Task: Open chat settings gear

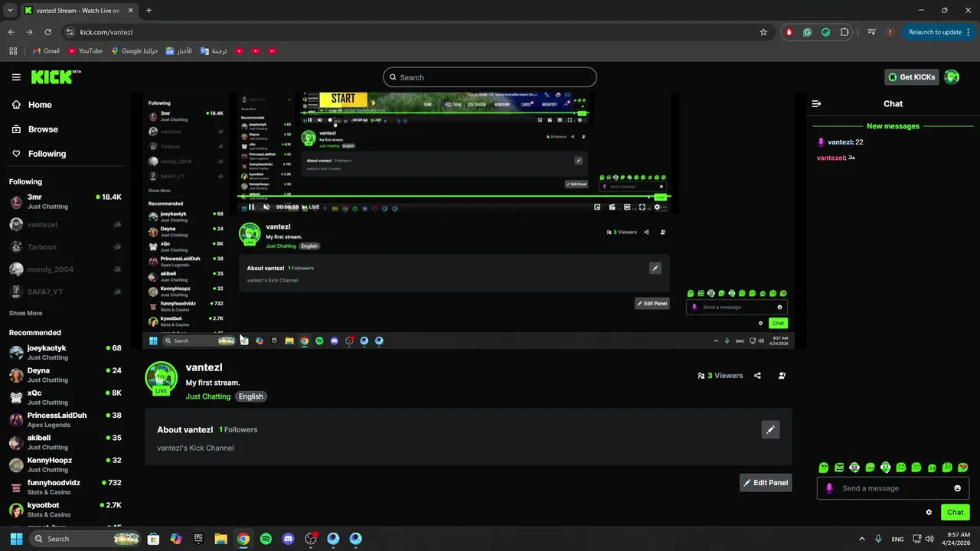Action: 929,513
